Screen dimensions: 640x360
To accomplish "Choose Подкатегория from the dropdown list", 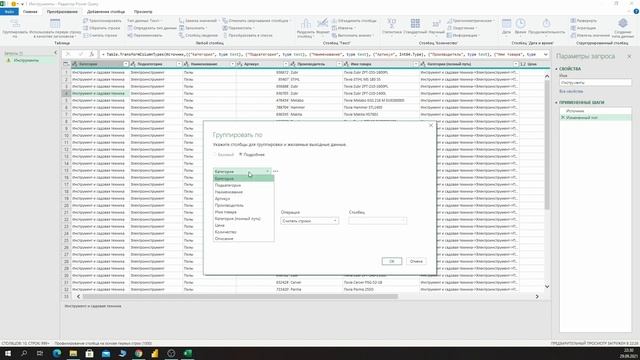I will [244, 185].
